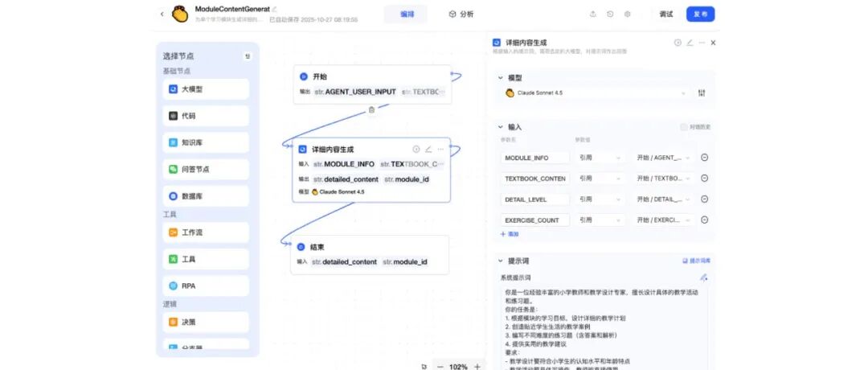Remove the MODULE_INFO input parameter
The width and height of the screenshot is (868, 370).
705,158
